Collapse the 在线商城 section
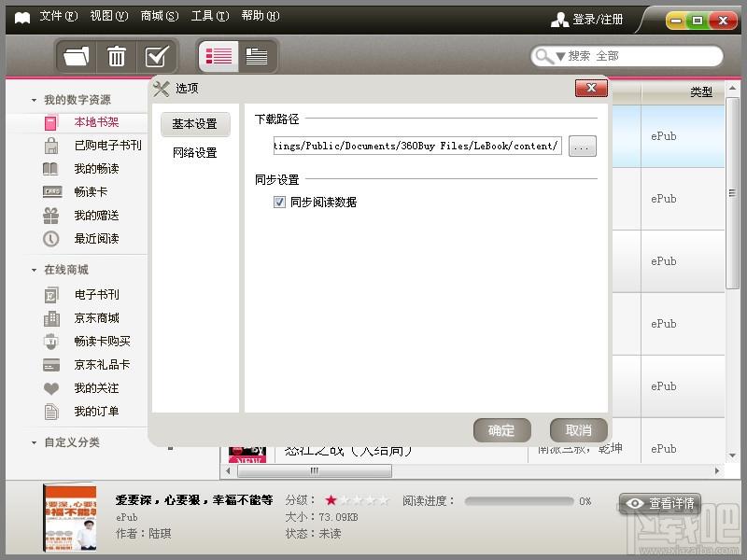747x560 pixels. point(34,270)
